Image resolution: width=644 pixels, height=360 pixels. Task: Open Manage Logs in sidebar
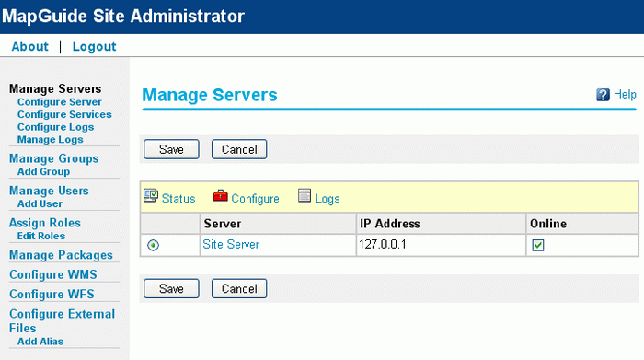[50, 139]
